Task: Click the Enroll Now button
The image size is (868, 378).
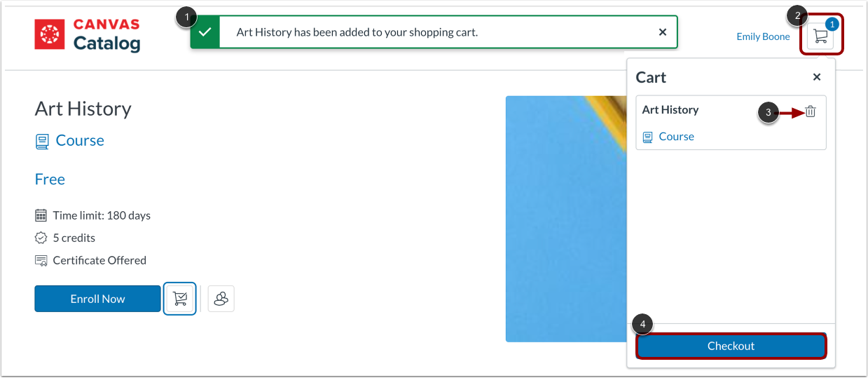Action: click(97, 299)
